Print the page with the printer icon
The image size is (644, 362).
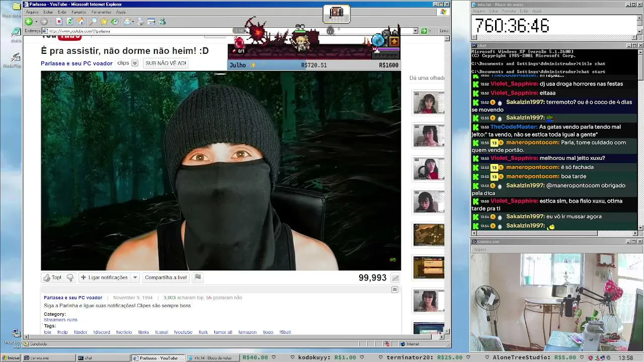point(140,22)
